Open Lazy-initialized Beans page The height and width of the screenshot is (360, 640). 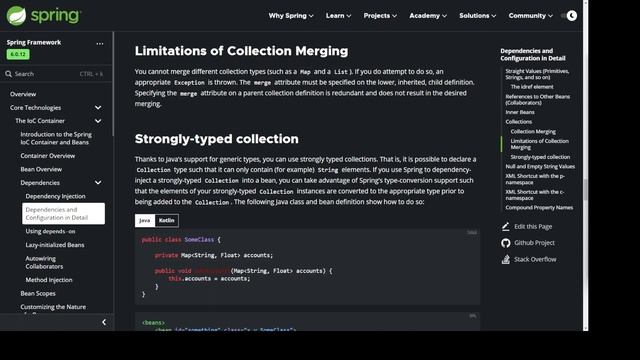55,244
